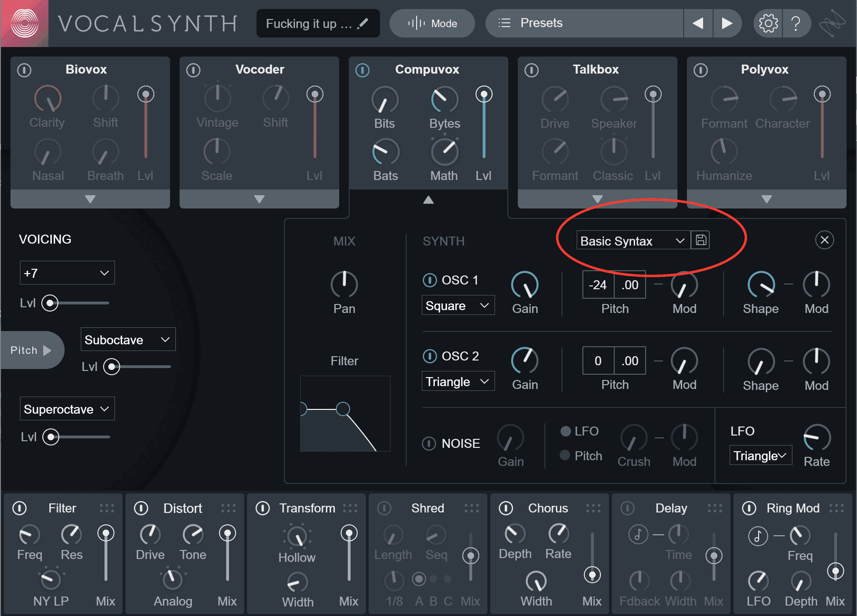Screen dimensions: 857x616
Task: Open the help question mark icon
Action: click(x=796, y=23)
